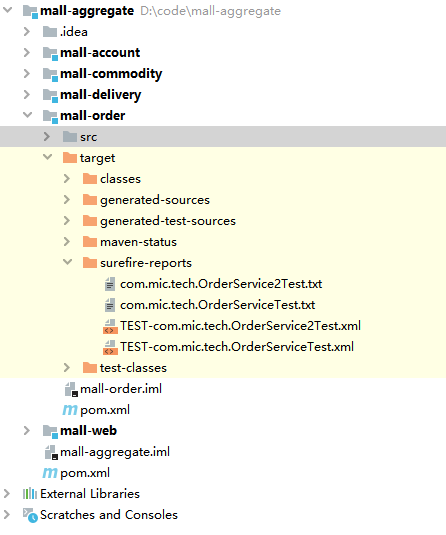Click the mall-commodity module icon
The height and width of the screenshot is (535, 446).
pos(50,74)
